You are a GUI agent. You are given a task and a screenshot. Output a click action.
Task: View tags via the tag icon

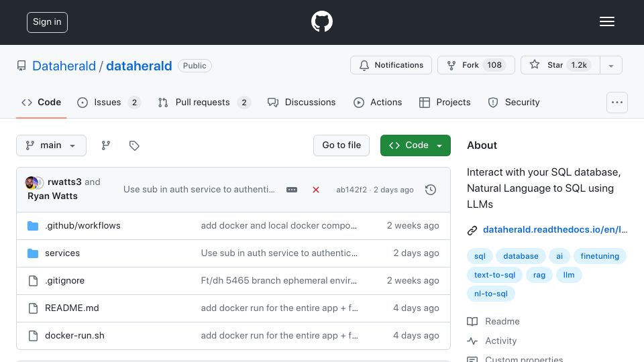tap(134, 145)
